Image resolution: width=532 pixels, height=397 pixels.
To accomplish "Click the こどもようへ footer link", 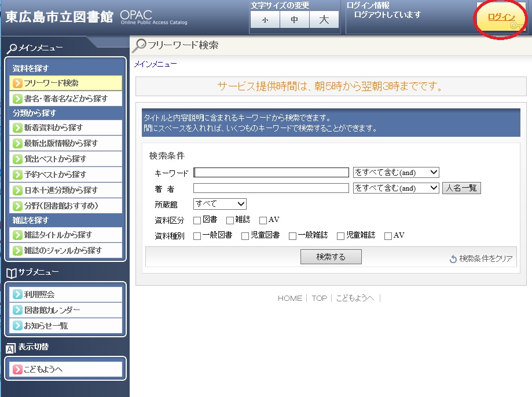I will click(355, 298).
